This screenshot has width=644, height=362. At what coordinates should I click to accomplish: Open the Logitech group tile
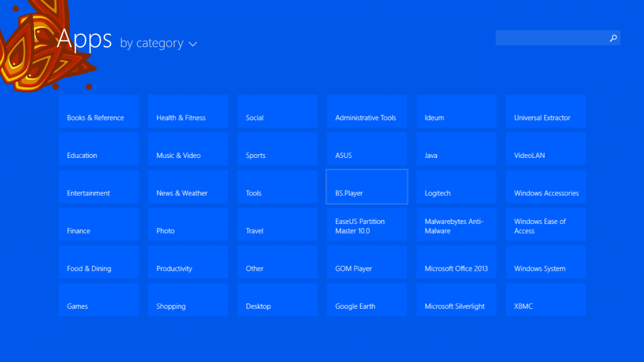(x=457, y=186)
